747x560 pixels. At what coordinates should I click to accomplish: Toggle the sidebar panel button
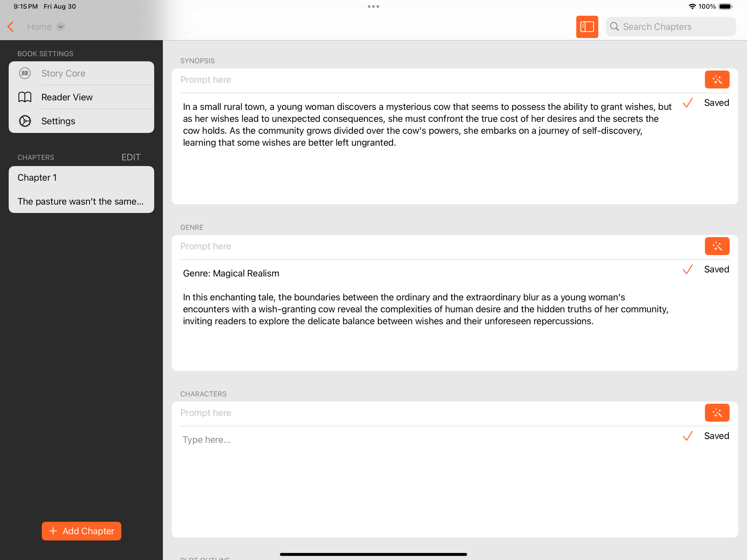(x=587, y=27)
